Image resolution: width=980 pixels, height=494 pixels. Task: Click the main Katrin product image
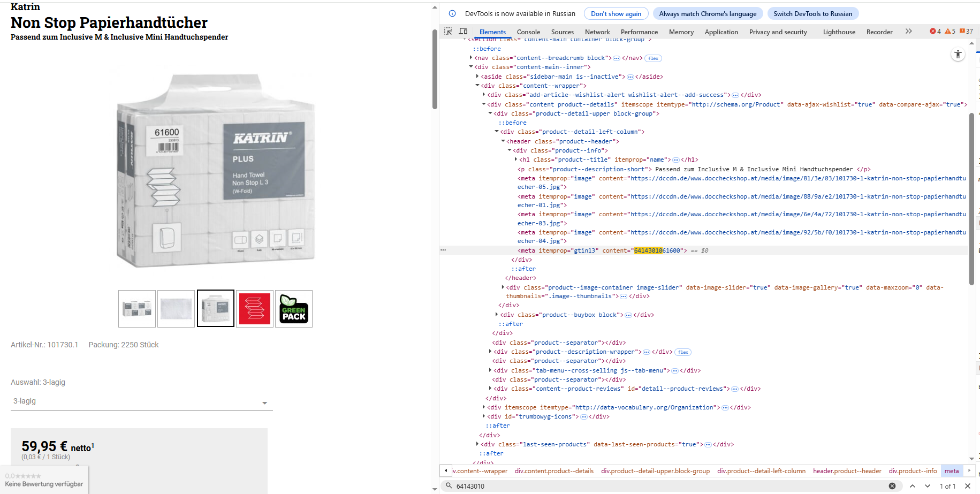coord(216,171)
